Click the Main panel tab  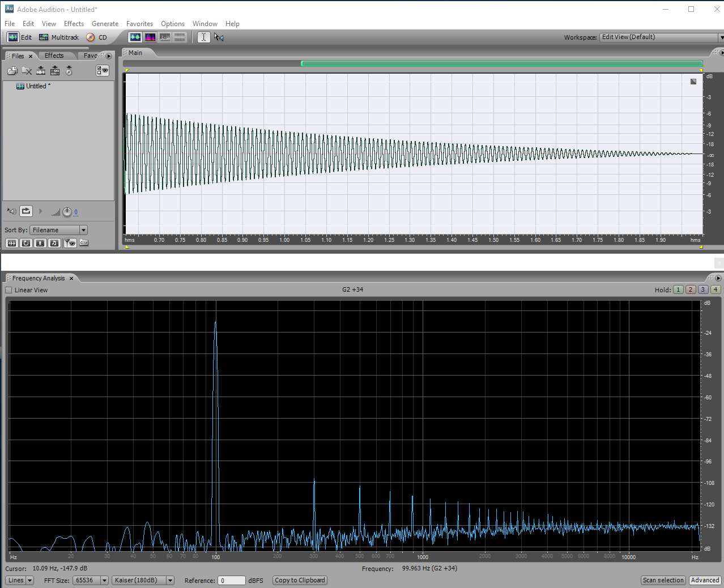pos(135,53)
